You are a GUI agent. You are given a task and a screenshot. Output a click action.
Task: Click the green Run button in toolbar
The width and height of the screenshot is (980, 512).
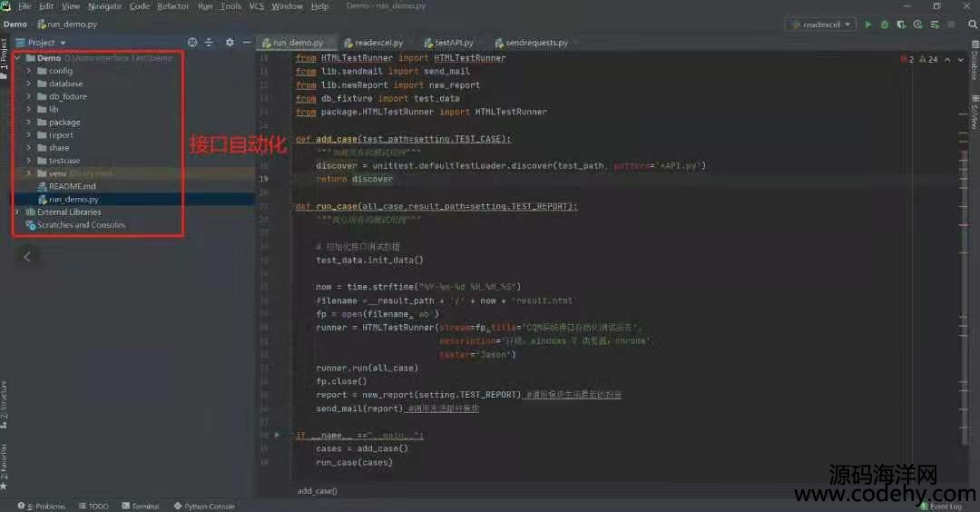click(x=868, y=25)
